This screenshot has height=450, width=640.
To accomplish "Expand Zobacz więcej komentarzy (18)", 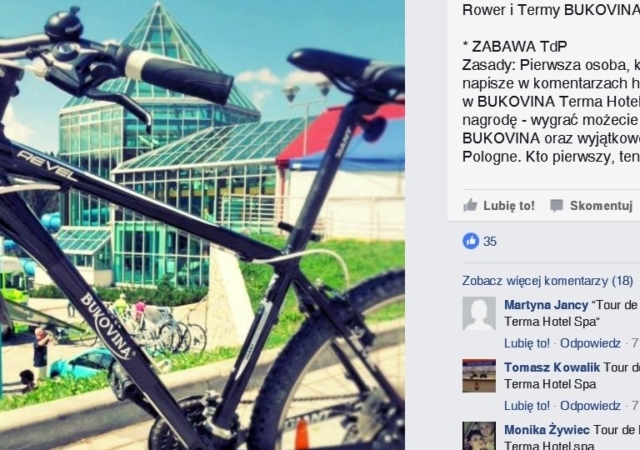I will point(547,281).
